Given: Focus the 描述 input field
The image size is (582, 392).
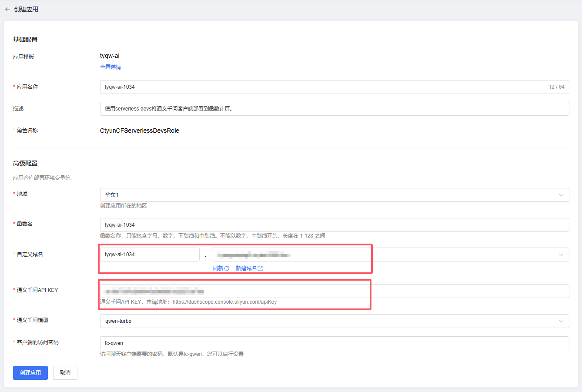Looking at the screenshot, I should point(334,109).
